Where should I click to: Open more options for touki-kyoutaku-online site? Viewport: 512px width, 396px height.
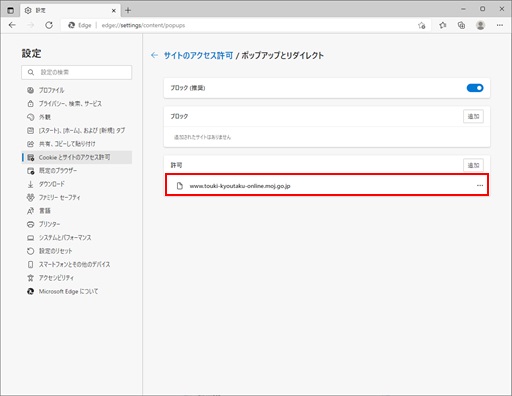pyautogui.click(x=480, y=185)
